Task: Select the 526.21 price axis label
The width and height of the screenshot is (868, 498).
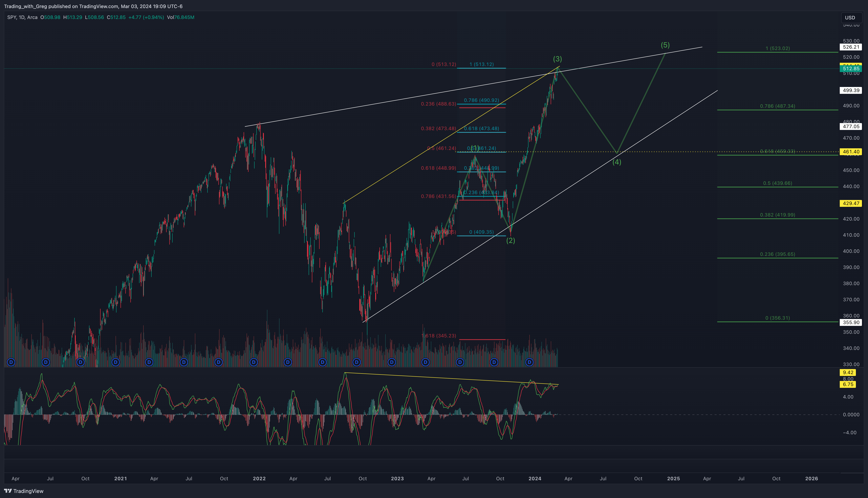Action: pos(851,47)
